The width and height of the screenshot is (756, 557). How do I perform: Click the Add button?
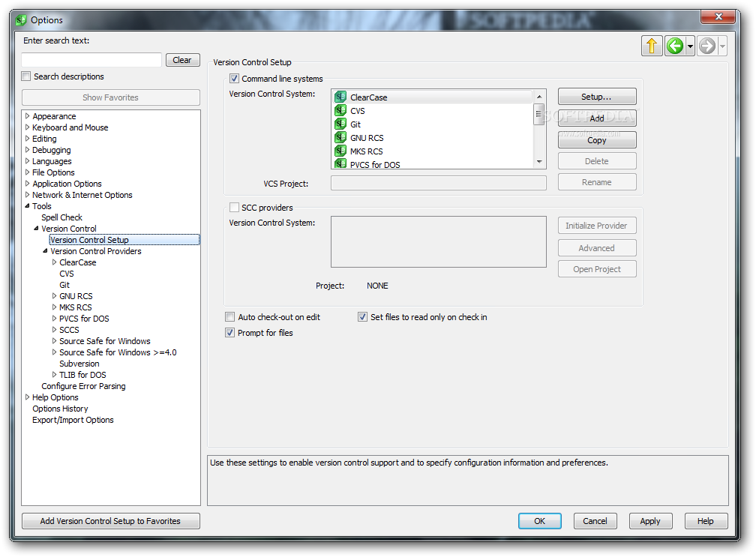(597, 118)
